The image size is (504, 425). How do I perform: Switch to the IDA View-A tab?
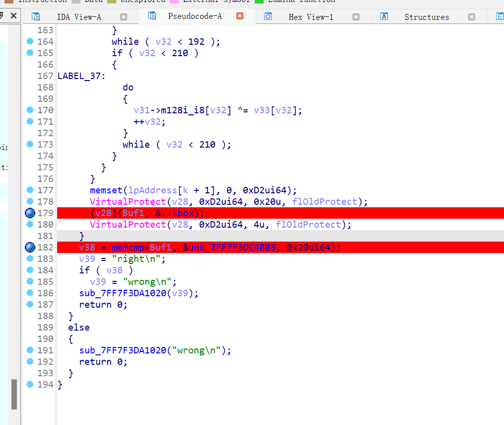click(x=78, y=17)
